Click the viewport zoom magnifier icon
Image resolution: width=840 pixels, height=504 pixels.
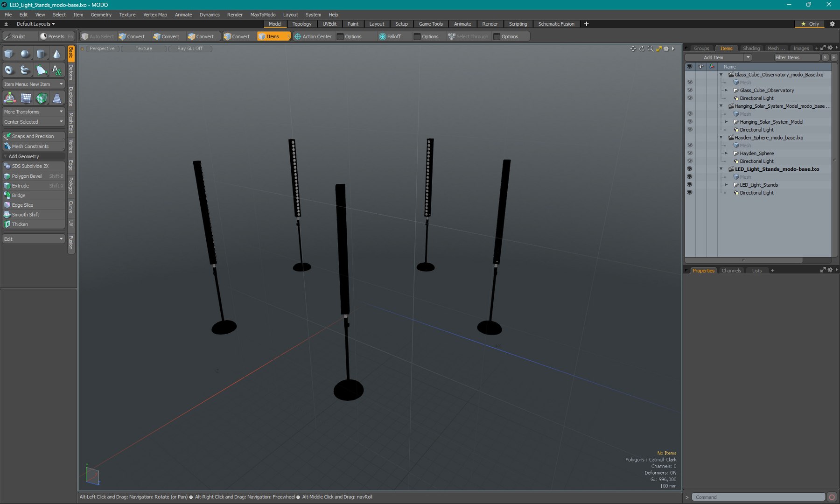(x=651, y=49)
